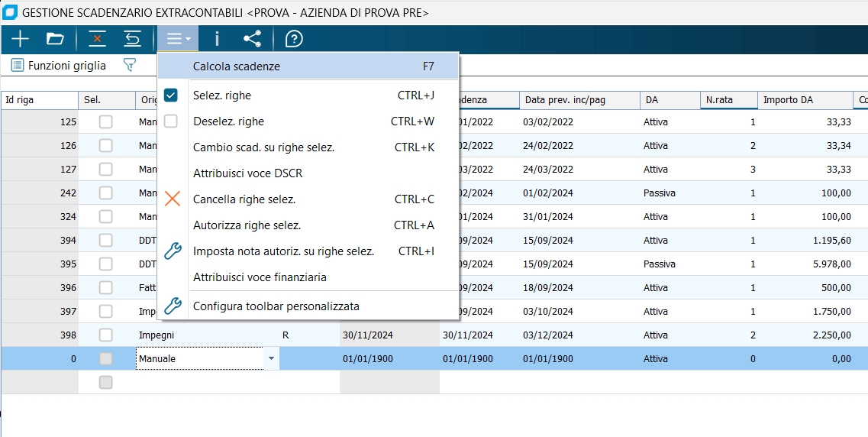Click Configura toolbar personalizzata option
The height and width of the screenshot is (437, 868).
[276, 306]
